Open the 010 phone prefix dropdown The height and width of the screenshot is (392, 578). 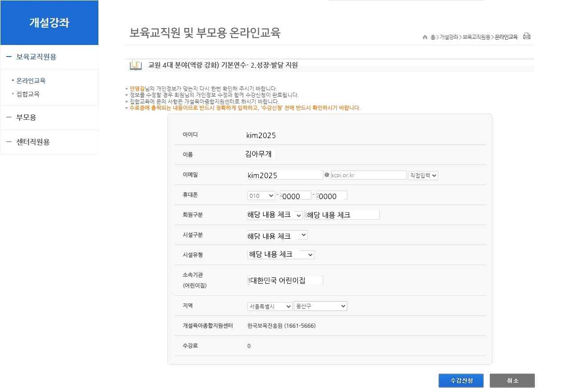(x=261, y=196)
